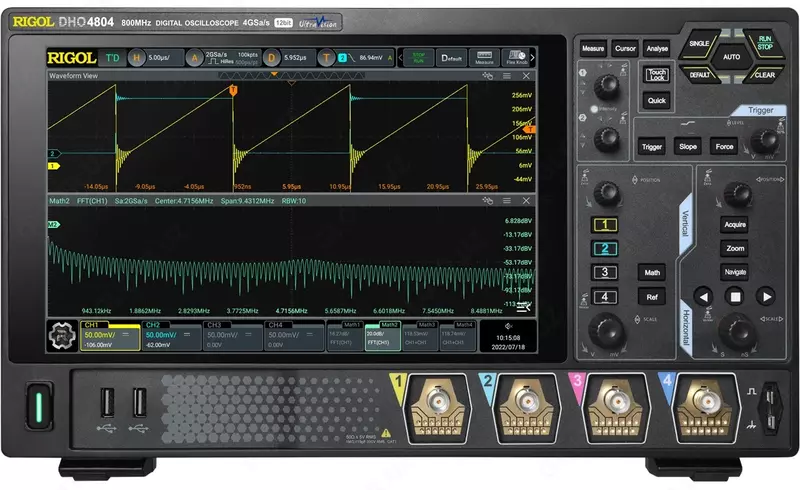This screenshot has width=800, height=490.
Task: Open the function navigation icon at bottom-left
Action: [x=62, y=335]
